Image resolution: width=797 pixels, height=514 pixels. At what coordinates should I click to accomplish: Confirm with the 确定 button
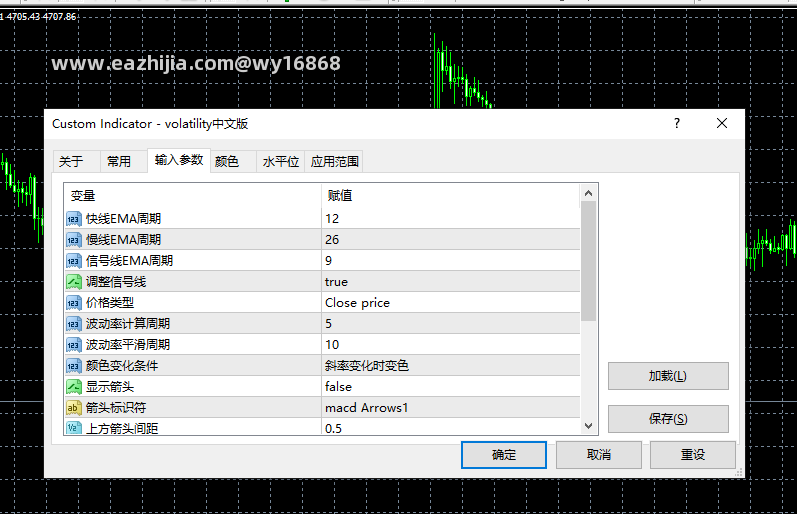(504, 455)
